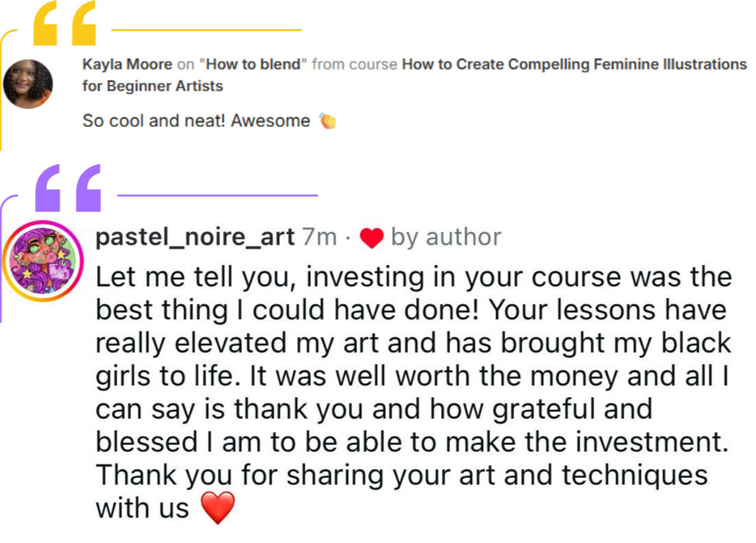Image resolution: width=756 pixels, height=543 pixels.
Task: Click the yellow horizontal line divider
Action: pyautogui.click(x=206, y=29)
